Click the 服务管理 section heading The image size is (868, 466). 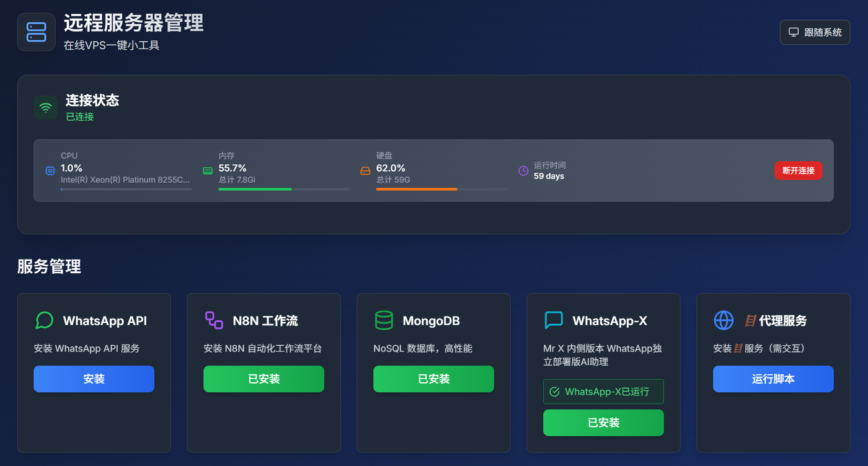49,266
